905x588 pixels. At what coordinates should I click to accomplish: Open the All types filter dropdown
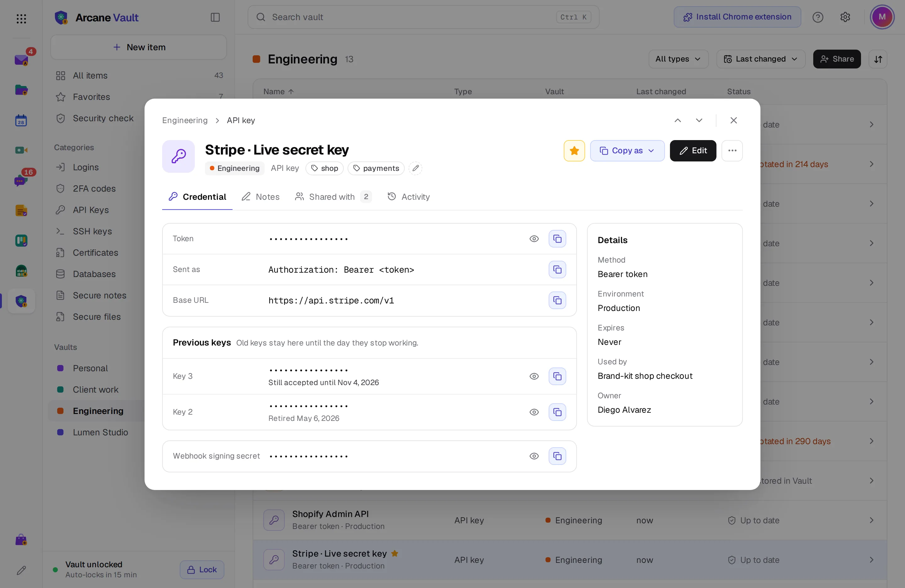[678, 59]
